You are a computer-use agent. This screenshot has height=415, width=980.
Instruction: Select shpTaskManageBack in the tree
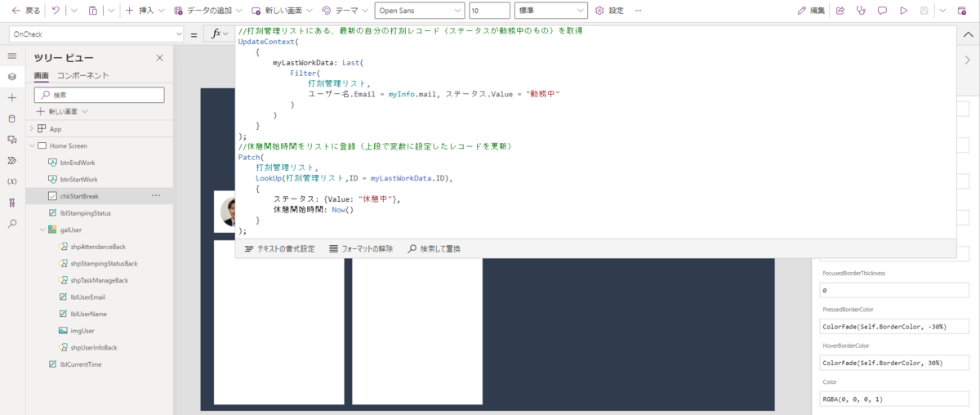pyautogui.click(x=100, y=280)
